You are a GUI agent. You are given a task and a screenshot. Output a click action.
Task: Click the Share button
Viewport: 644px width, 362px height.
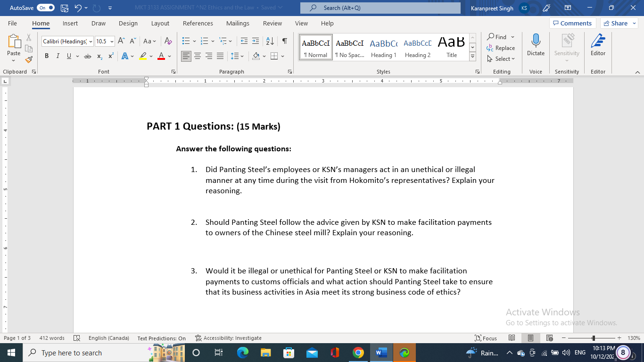[619, 23]
